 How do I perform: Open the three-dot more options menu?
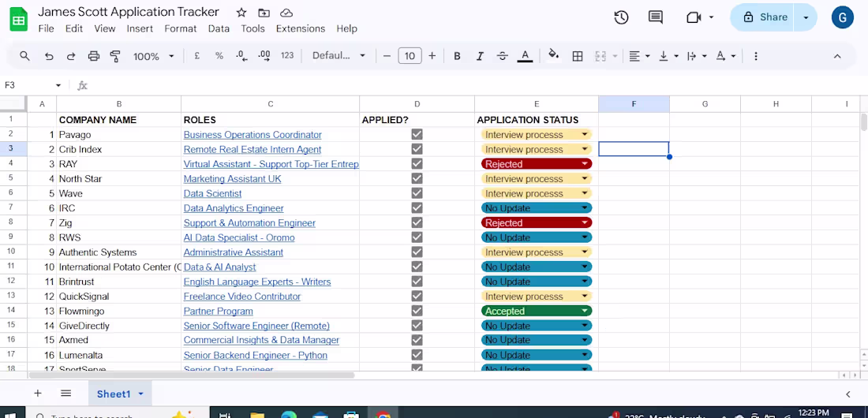pos(756,56)
